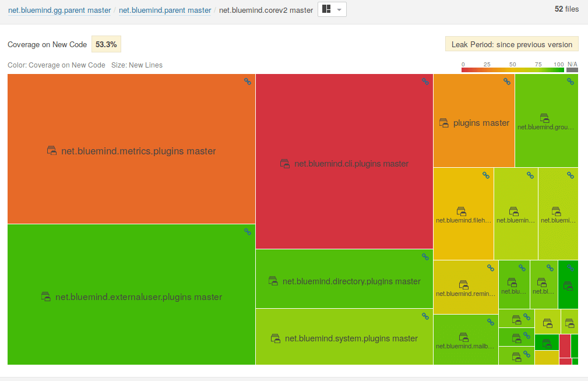Click link icon on externaluser.plugins tile
The height and width of the screenshot is (381, 588).
point(248,231)
